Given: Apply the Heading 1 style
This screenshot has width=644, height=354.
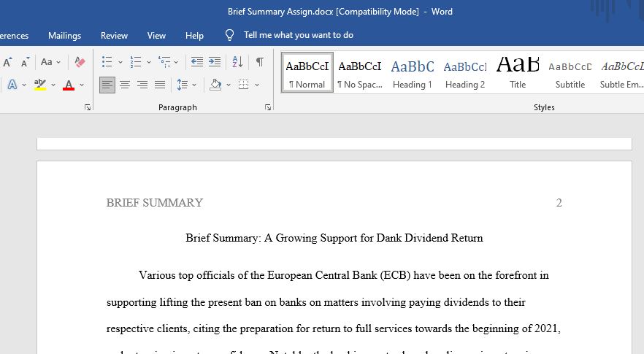Looking at the screenshot, I should pyautogui.click(x=413, y=72).
